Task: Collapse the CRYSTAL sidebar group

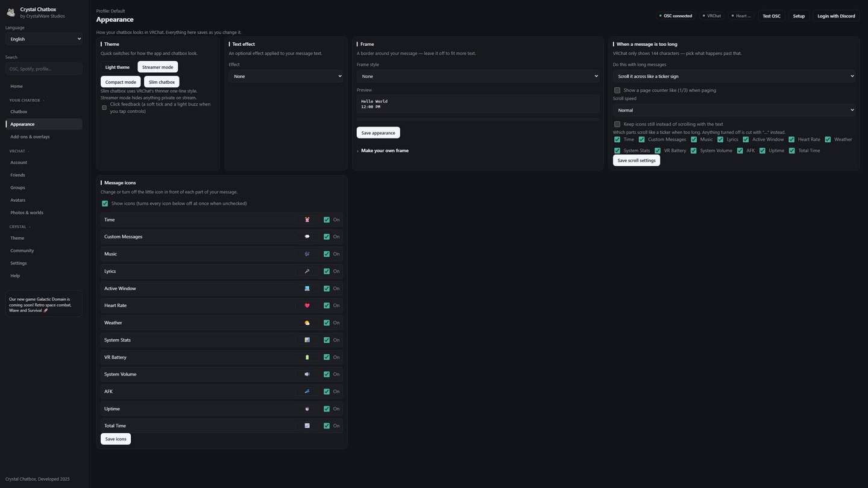Action: pos(20,227)
